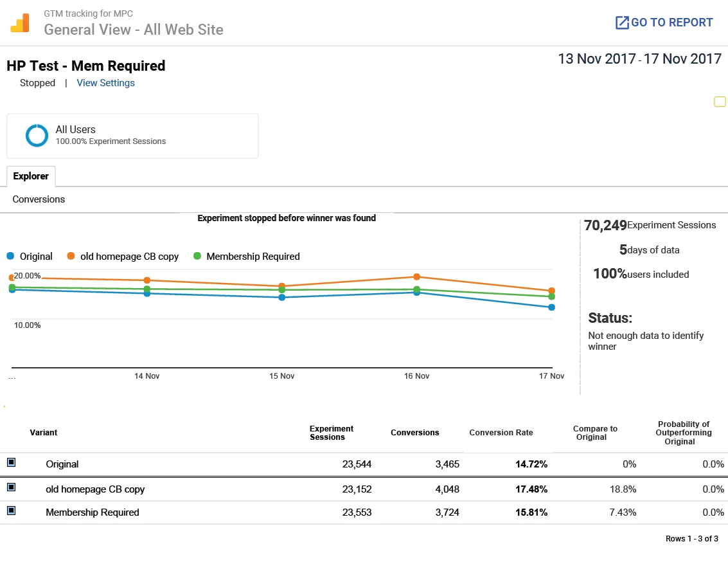Click the green Membership Required legend dot
This screenshot has width=728, height=562.
click(x=197, y=256)
